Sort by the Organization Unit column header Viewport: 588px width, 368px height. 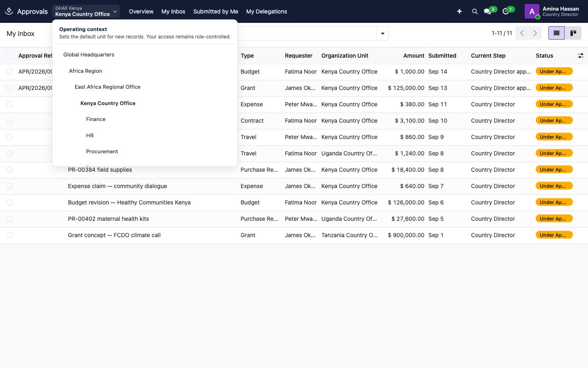(x=345, y=56)
